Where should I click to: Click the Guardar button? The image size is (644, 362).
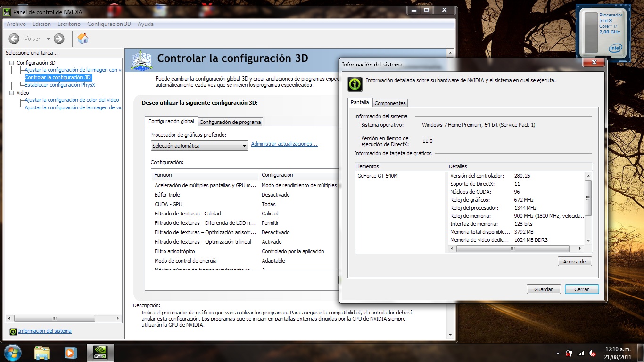coord(543,289)
